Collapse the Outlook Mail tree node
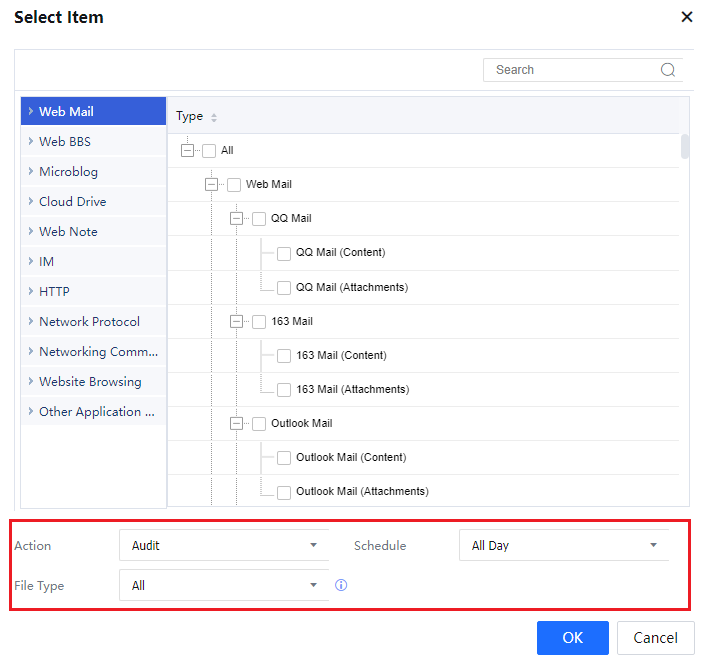714x667 pixels. pyautogui.click(x=236, y=424)
